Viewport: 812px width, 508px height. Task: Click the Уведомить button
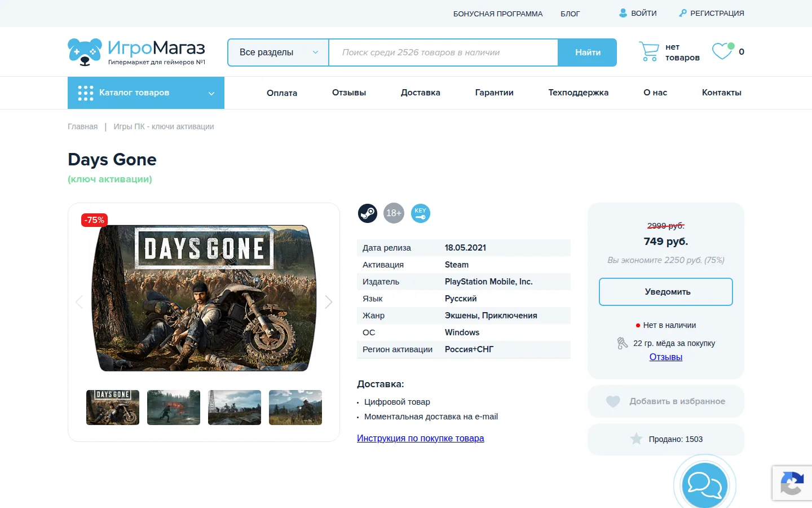point(666,292)
